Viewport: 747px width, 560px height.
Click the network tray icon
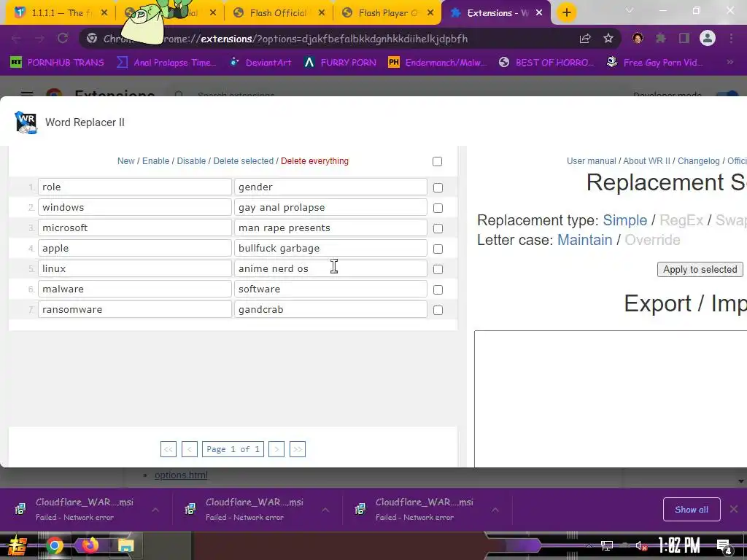pyautogui.click(x=606, y=546)
